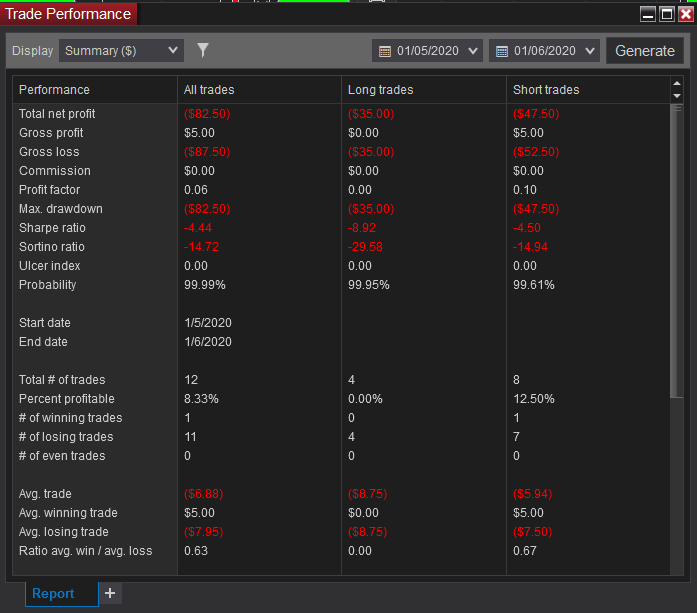
Task: Select the Sortino ratio row label
Action: pyautogui.click(x=52, y=247)
